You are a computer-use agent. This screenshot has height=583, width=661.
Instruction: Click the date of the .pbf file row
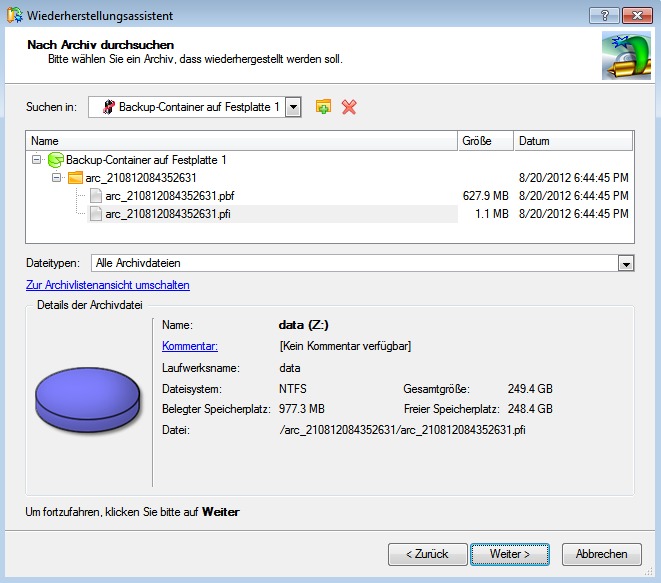(x=573, y=196)
